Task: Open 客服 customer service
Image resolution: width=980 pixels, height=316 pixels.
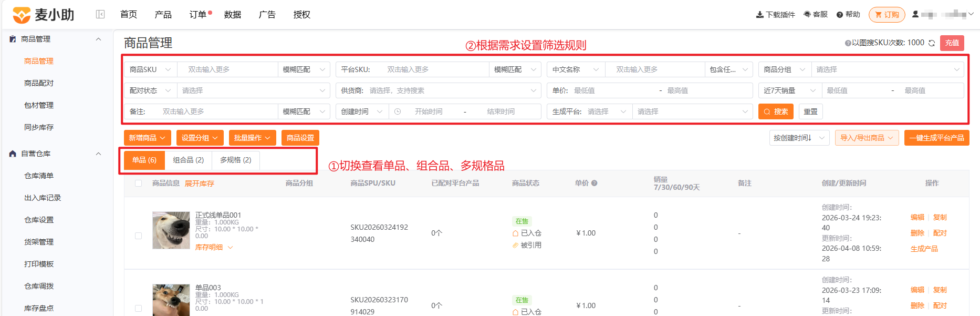Action: 816,14
